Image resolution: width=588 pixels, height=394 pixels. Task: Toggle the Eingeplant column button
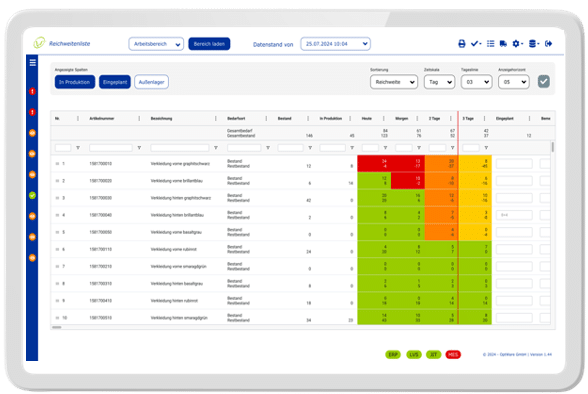pyautogui.click(x=115, y=82)
